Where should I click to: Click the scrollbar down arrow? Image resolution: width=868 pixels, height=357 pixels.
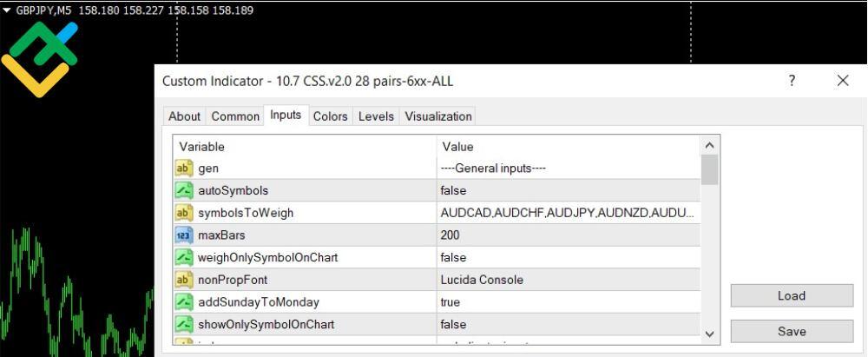(x=710, y=334)
